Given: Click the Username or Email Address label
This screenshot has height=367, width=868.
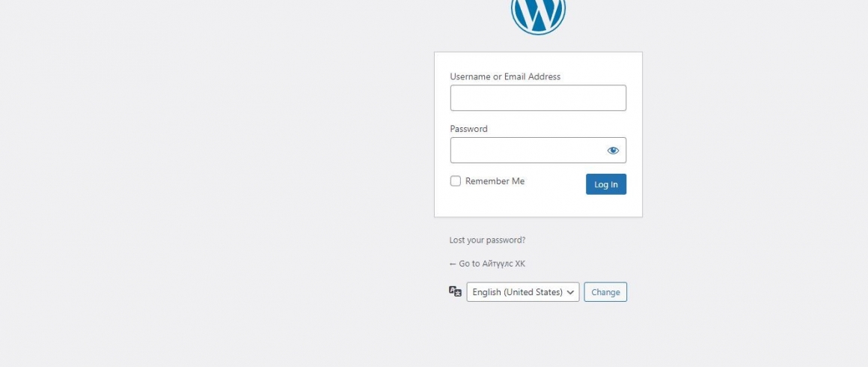Looking at the screenshot, I should click(x=505, y=76).
